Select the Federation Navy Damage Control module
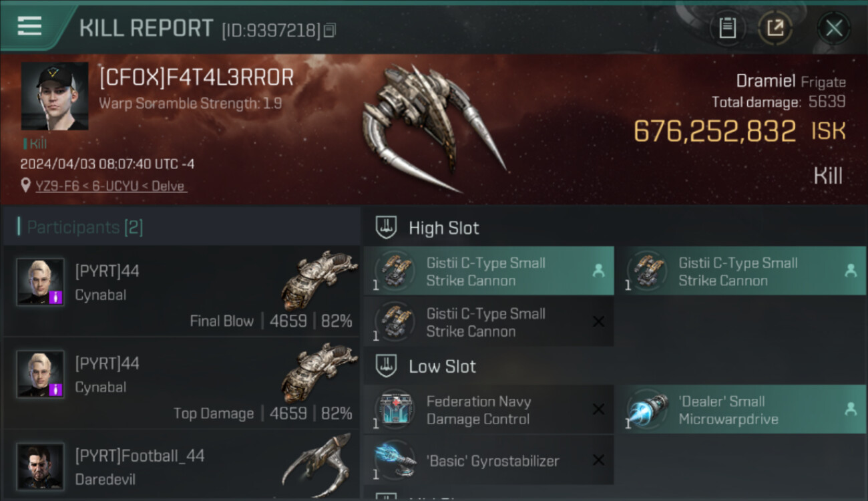 (x=488, y=409)
